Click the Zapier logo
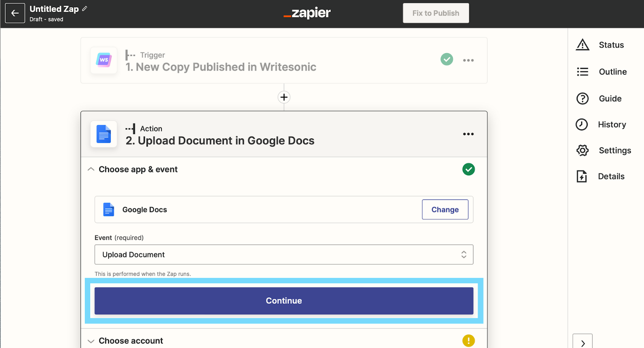 307,13
